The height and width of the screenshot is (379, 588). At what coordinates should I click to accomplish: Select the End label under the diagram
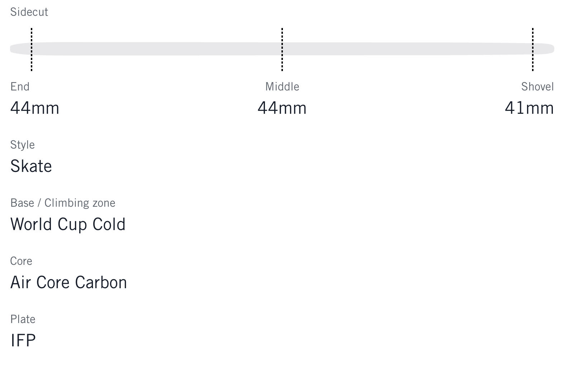tap(20, 86)
